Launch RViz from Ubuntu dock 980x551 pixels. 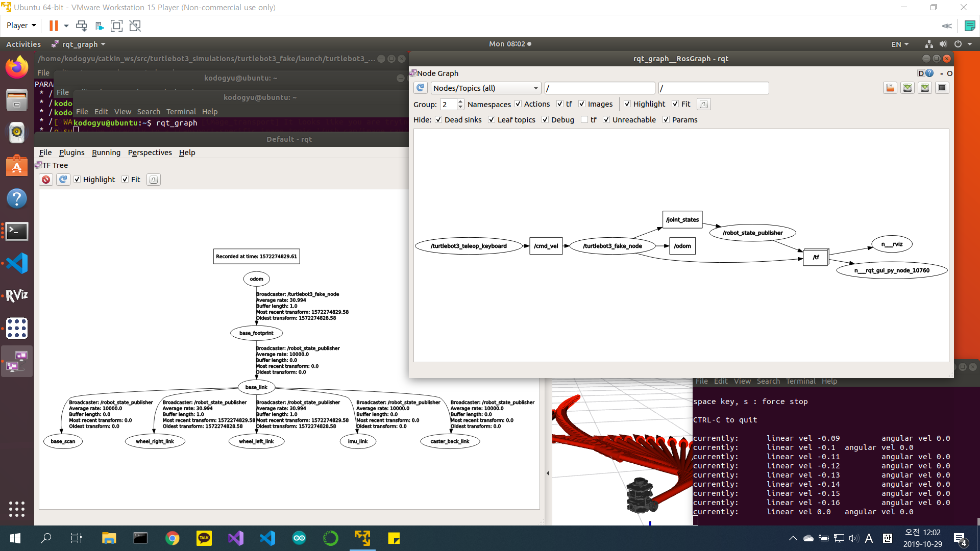(x=17, y=295)
